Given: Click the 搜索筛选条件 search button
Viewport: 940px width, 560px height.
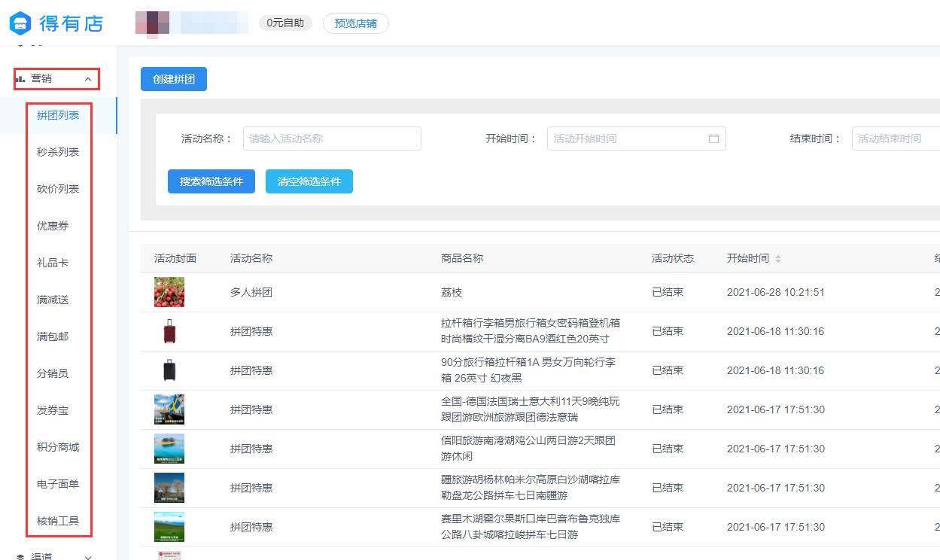Looking at the screenshot, I should 211,181.
